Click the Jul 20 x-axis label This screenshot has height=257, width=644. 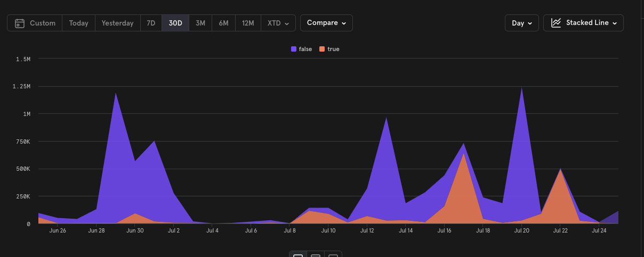(x=521, y=231)
